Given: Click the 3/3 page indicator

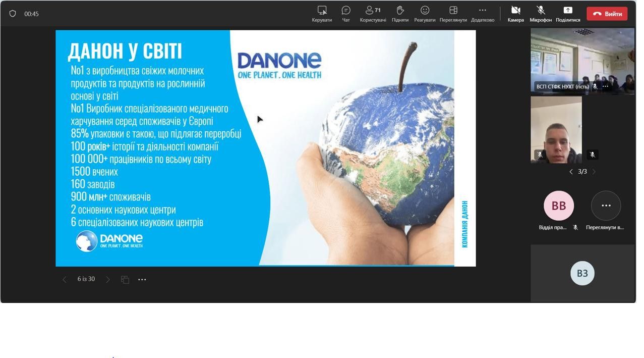Looking at the screenshot, I should tap(582, 172).
